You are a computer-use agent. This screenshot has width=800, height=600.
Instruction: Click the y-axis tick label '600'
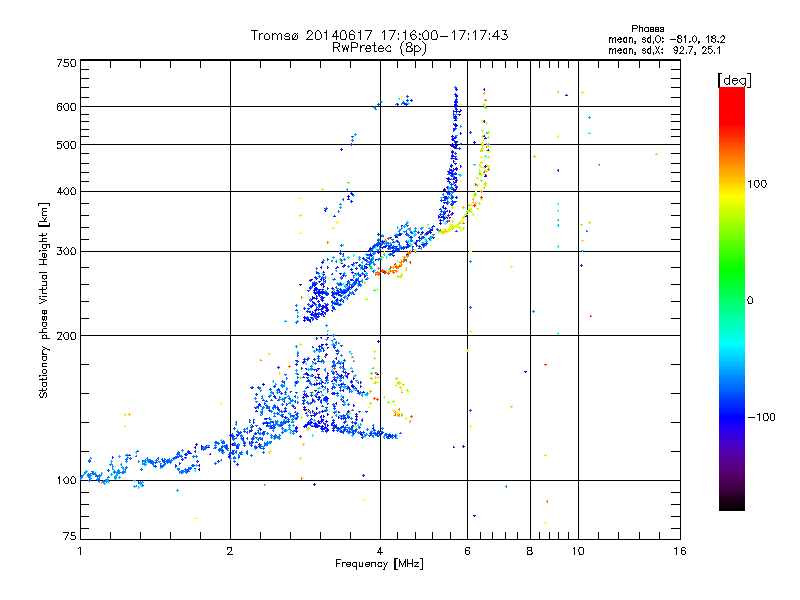coord(66,107)
